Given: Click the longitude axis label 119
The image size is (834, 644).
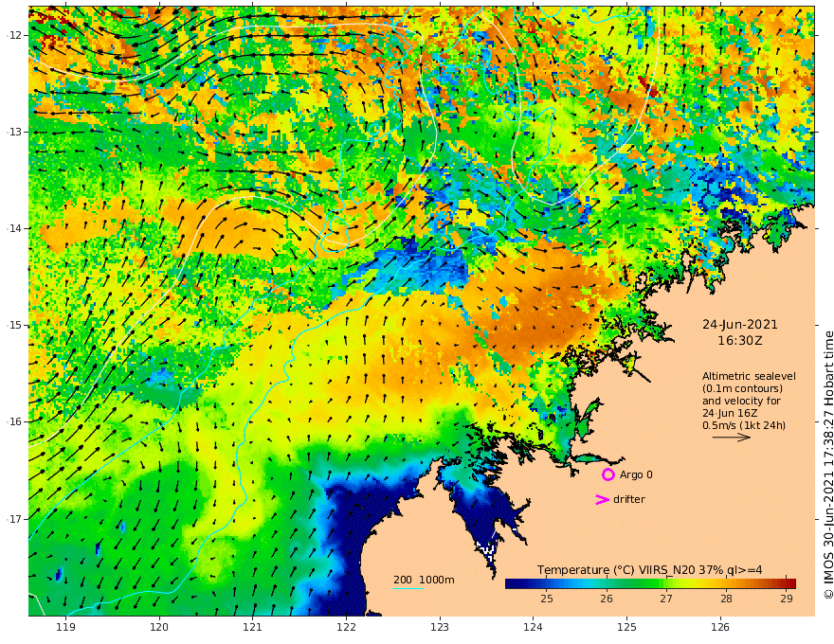Looking at the screenshot, I should (65, 627).
